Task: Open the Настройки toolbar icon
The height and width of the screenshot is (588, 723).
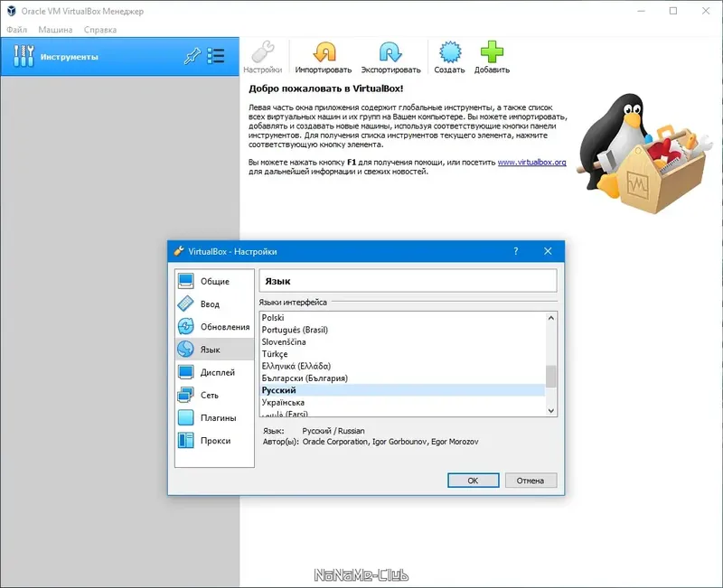Action: pos(263,57)
